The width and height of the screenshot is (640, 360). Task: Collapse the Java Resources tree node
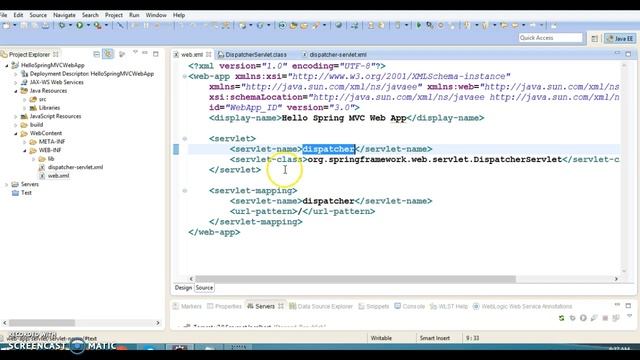pyautogui.click(x=16, y=91)
